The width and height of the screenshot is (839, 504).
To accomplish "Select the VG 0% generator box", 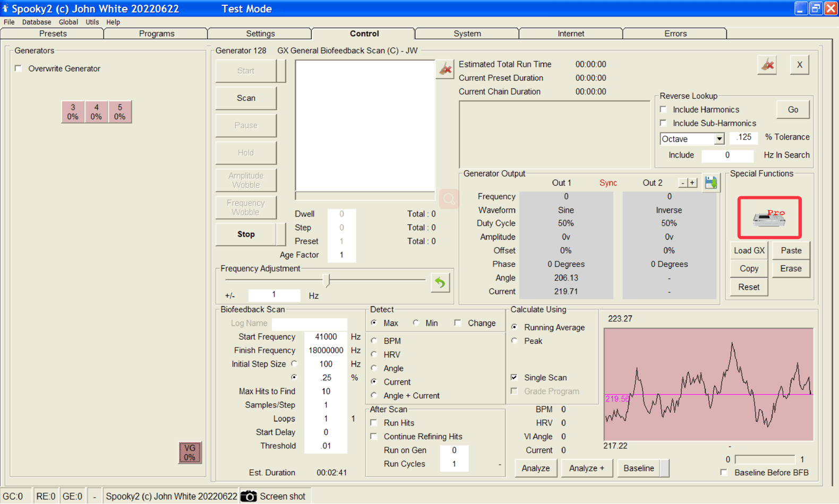I will [190, 453].
